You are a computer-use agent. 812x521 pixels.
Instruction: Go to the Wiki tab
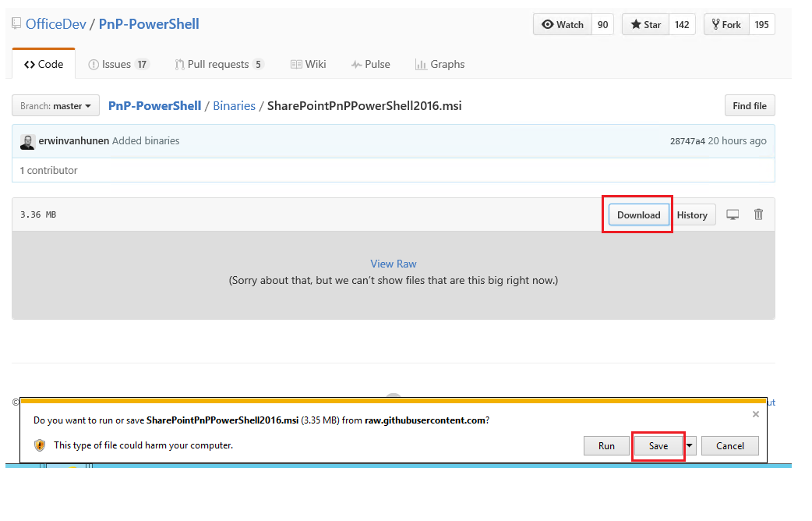pos(308,64)
